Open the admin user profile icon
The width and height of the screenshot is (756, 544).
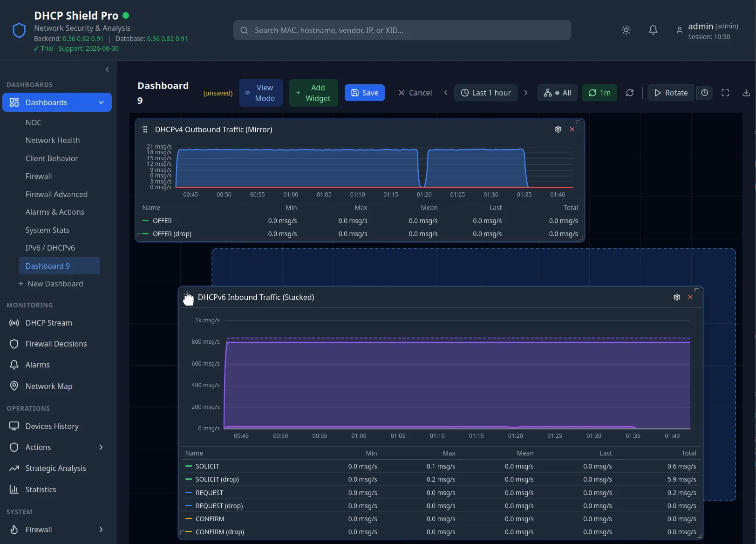click(x=679, y=31)
